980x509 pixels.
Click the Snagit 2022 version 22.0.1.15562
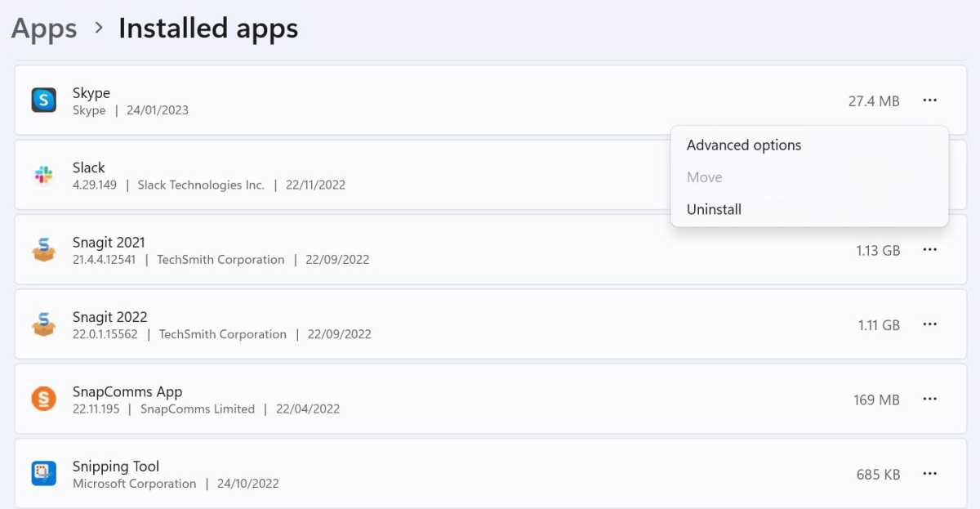coord(105,334)
